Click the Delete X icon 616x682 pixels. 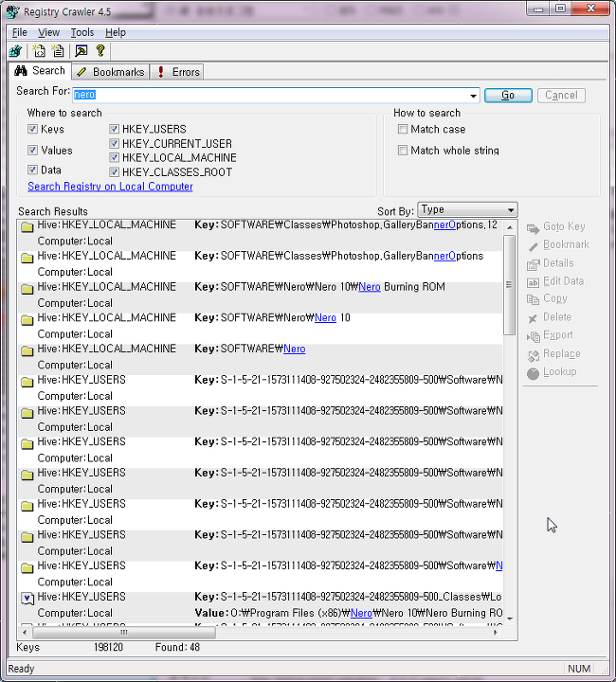pos(533,319)
